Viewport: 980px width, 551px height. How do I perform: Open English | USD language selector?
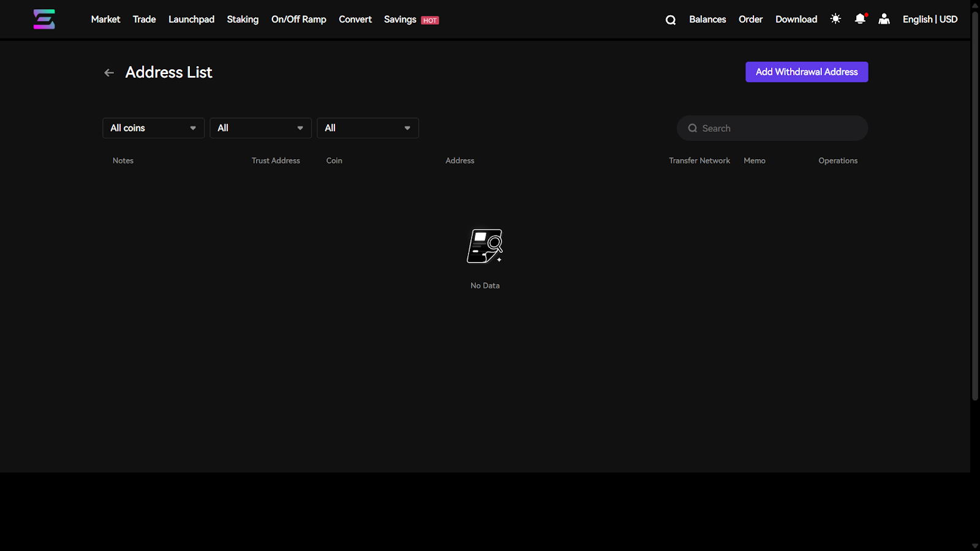930,20
